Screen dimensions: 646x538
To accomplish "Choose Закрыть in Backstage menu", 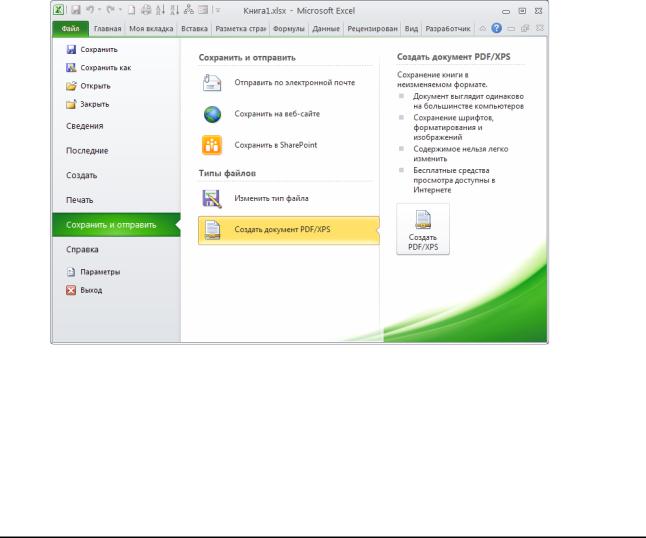I will pyautogui.click(x=94, y=104).
